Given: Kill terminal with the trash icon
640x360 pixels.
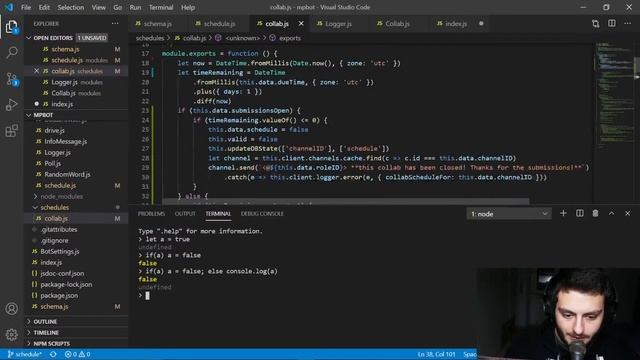Looking at the screenshot, I should tap(596, 213).
